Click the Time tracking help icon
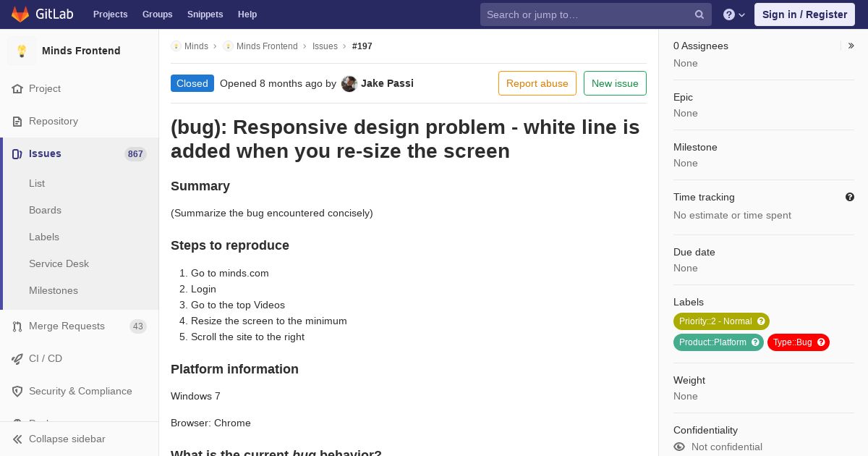This screenshot has height=456, width=868. click(850, 197)
